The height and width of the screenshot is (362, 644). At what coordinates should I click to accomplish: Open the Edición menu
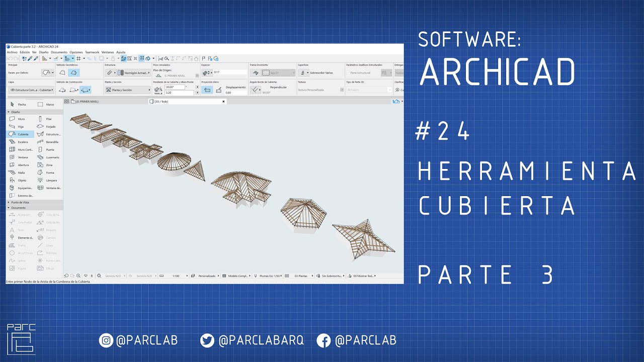(x=25, y=52)
